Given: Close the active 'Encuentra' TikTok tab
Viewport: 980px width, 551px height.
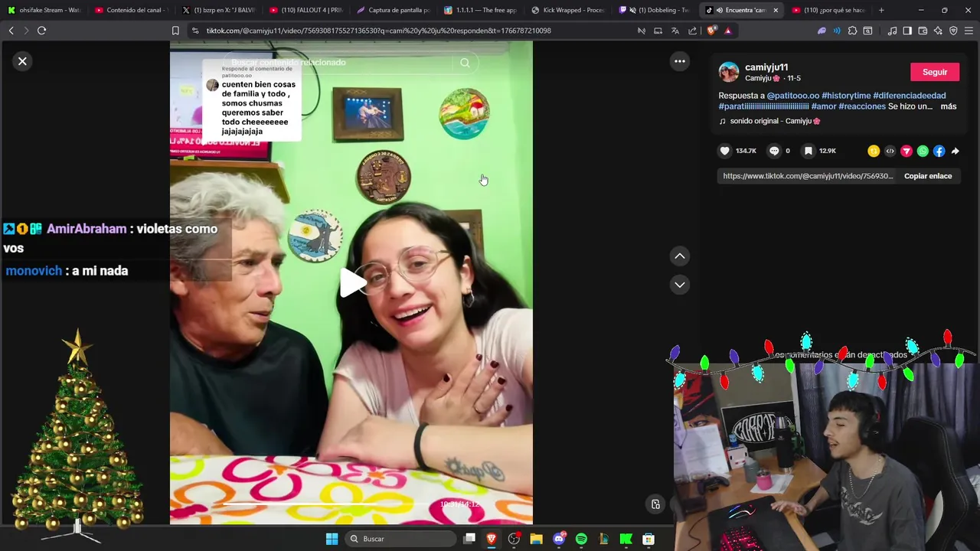Looking at the screenshot, I should pyautogui.click(x=776, y=10).
